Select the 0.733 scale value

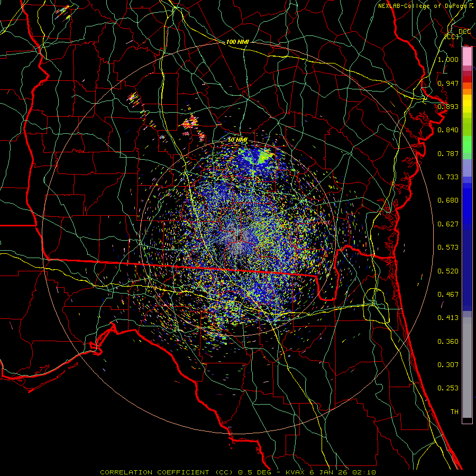[x=448, y=177]
